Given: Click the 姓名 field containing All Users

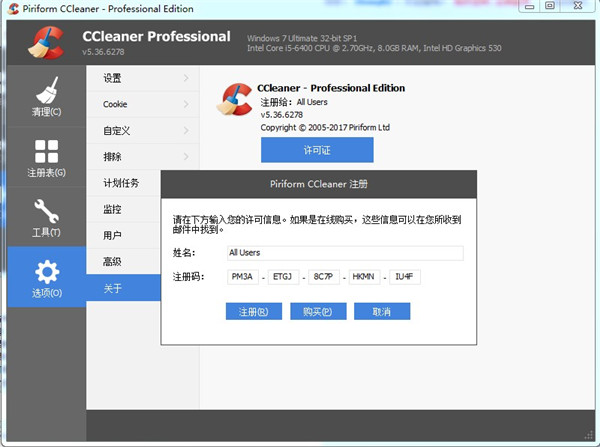Looking at the screenshot, I should click(344, 253).
